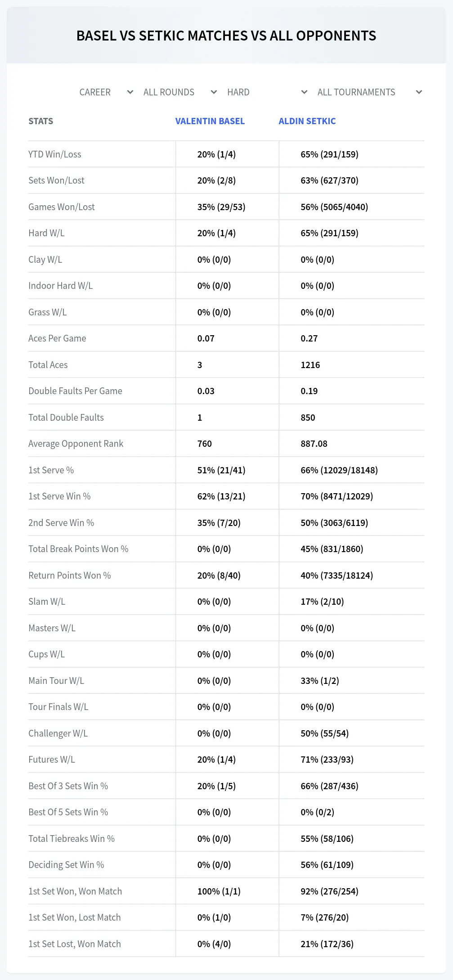Image resolution: width=453 pixels, height=980 pixels.
Task: Click the Challenger W/L row label
Action: (58, 733)
